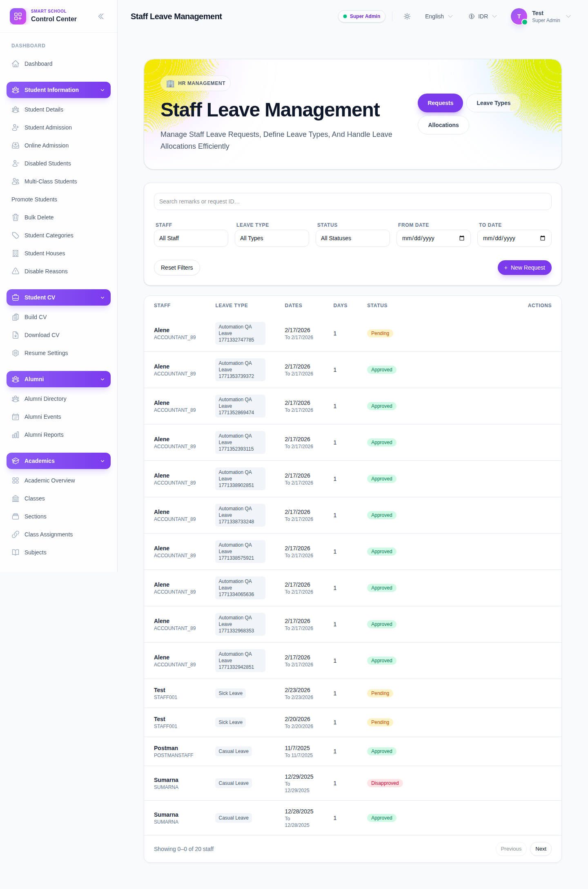
Task: Click Sick Leave tag for 2/20/2026 row
Action: (x=231, y=722)
